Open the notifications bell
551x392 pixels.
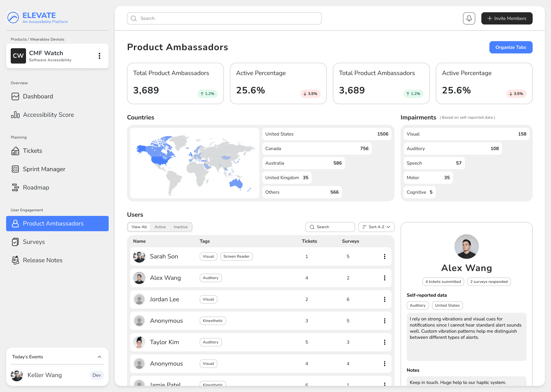pyautogui.click(x=469, y=18)
